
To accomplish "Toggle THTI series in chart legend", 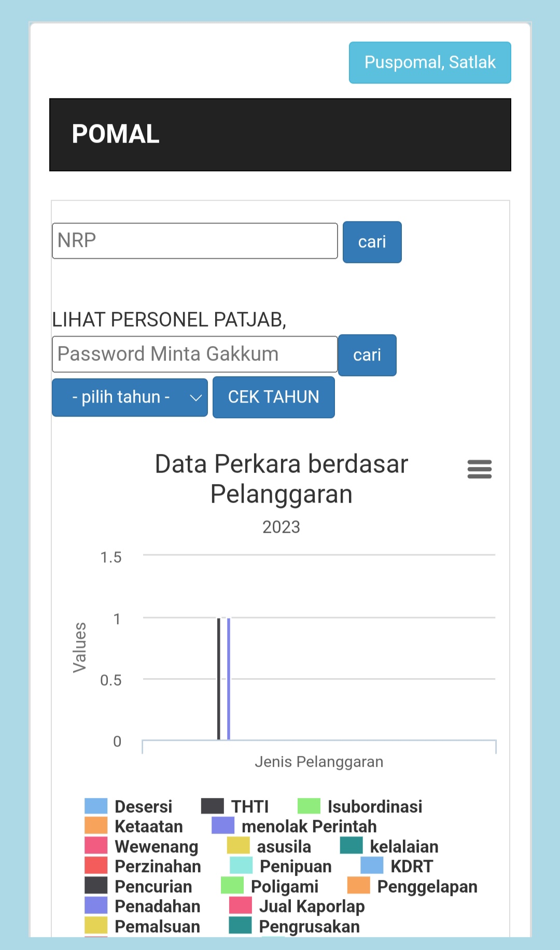I will [x=249, y=806].
